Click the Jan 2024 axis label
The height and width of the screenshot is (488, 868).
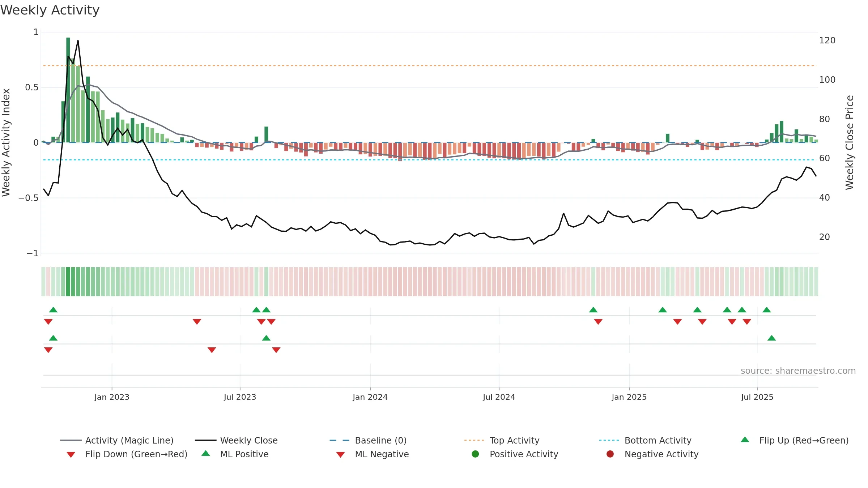coord(370,397)
